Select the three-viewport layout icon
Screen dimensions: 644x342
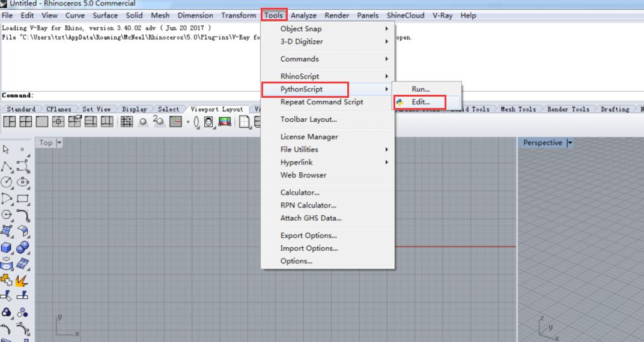[10, 122]
